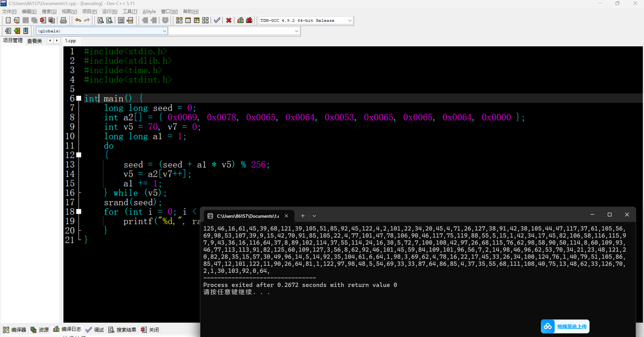The width and height of the screenshot is (644, 337).
Task: Open the 搜索[S] menu
Action: [49, 12]
